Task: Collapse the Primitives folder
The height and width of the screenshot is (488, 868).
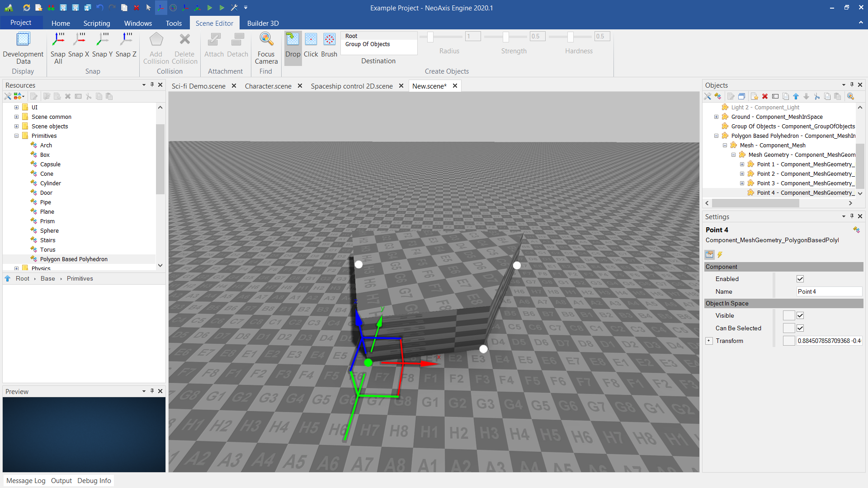Action: click(17, 136)
